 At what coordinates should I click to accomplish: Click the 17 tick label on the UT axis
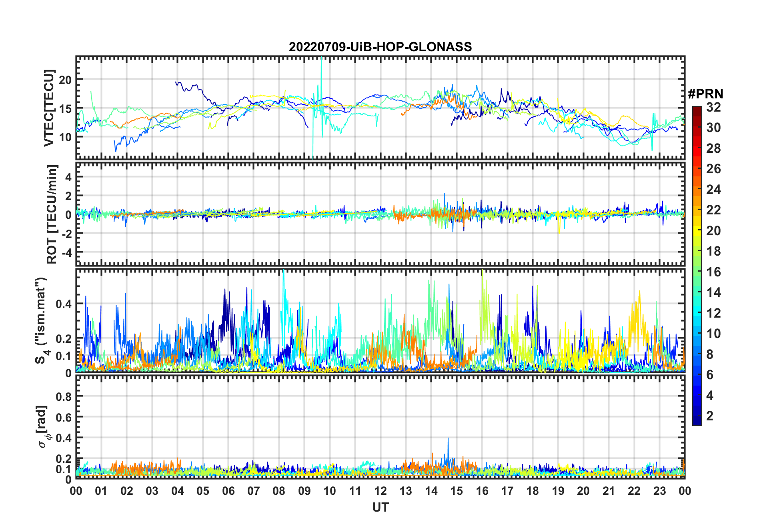click(x=507, y=491)
